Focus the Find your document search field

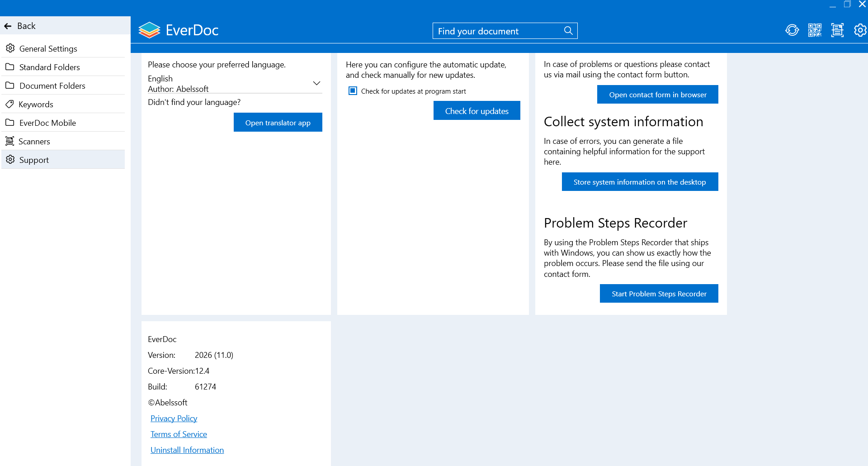(505, 31)
